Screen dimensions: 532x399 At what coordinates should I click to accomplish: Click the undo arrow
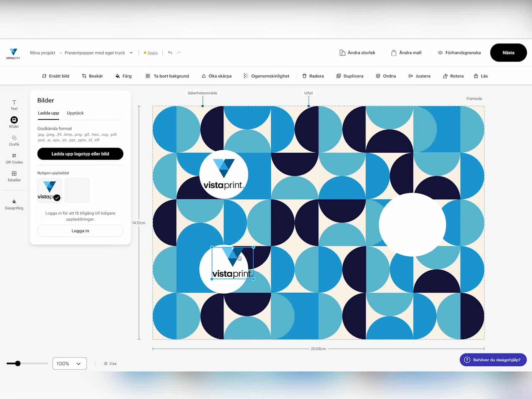click(x=170, y=53)
